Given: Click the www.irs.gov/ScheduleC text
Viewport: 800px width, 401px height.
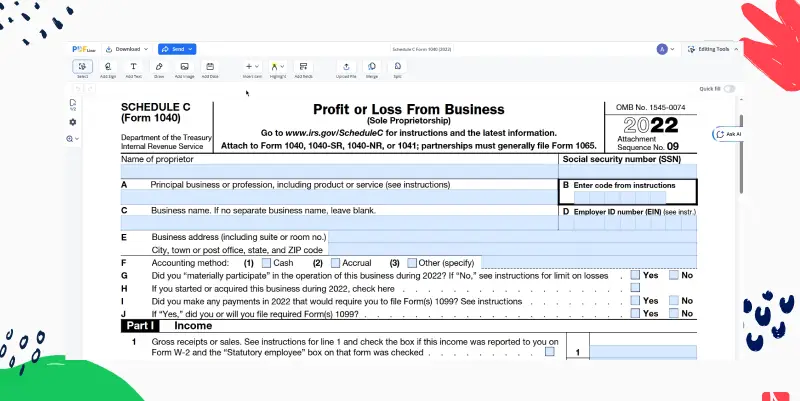Looking at the screenshot, I should click(x=334, y=133).
